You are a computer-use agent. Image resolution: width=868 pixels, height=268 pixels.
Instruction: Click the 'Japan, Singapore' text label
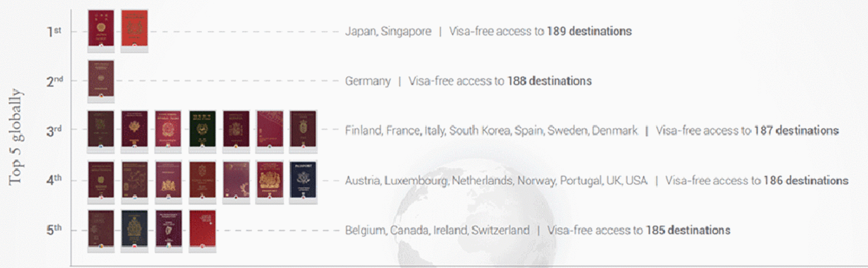click(388, 31)
